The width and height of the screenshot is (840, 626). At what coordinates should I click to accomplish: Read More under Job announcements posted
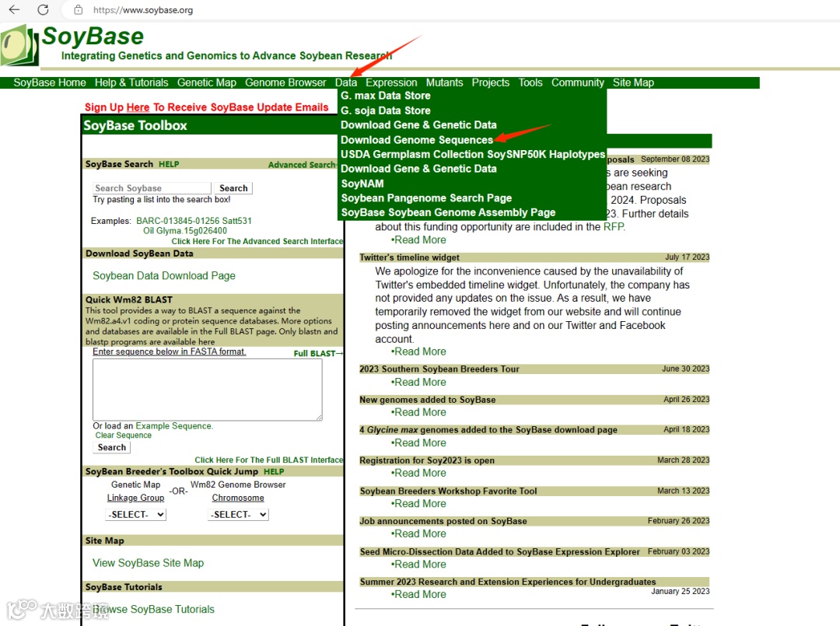pos(419,534)
